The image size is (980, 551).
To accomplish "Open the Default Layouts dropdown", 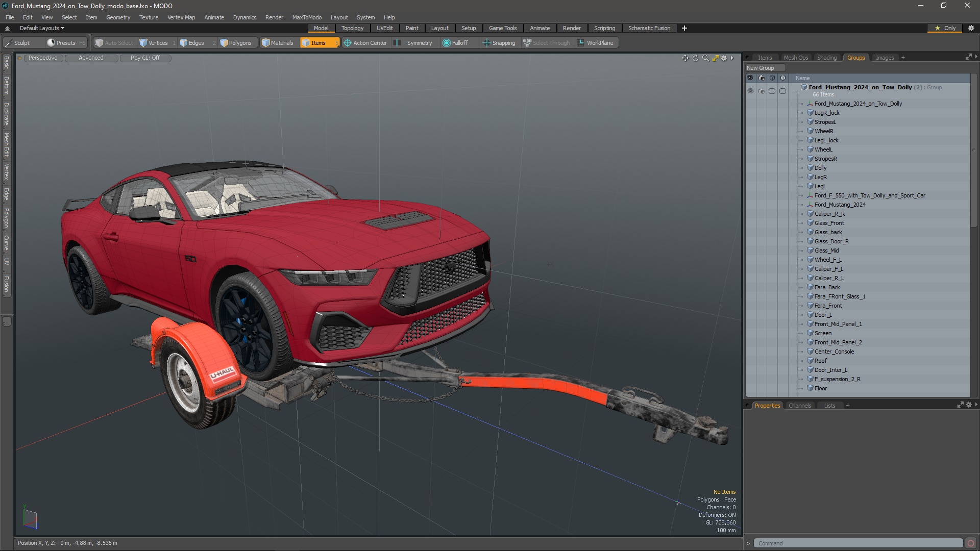I will coord(42,28).
